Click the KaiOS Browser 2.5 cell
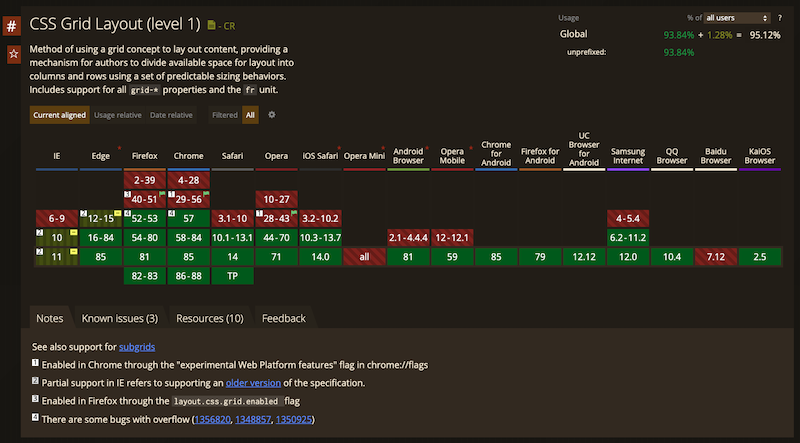 760,257
